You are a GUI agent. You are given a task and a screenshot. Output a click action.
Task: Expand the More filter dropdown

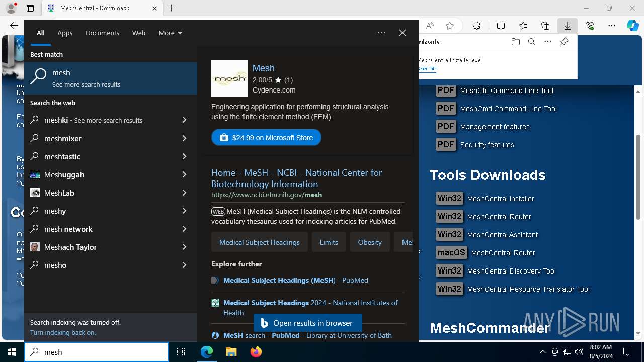coord(171,33)
